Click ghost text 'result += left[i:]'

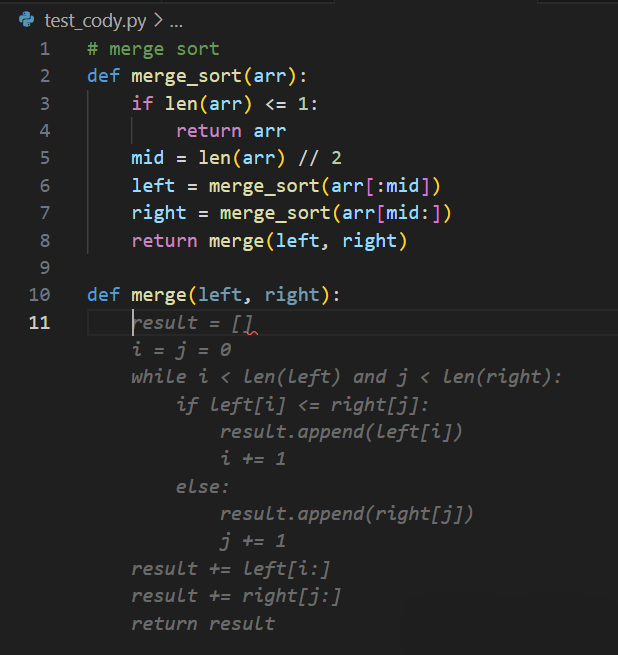tap(231, 569)
